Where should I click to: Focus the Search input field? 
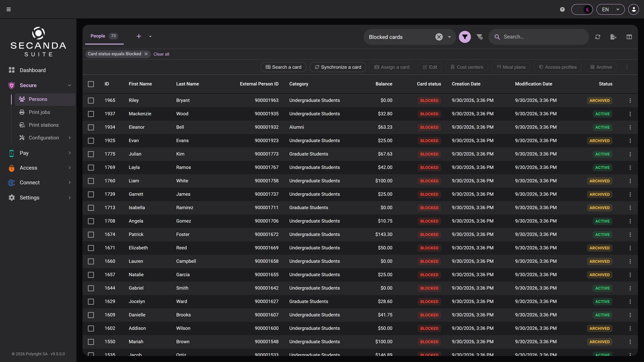pyautogui.click(x=539, y=37)
